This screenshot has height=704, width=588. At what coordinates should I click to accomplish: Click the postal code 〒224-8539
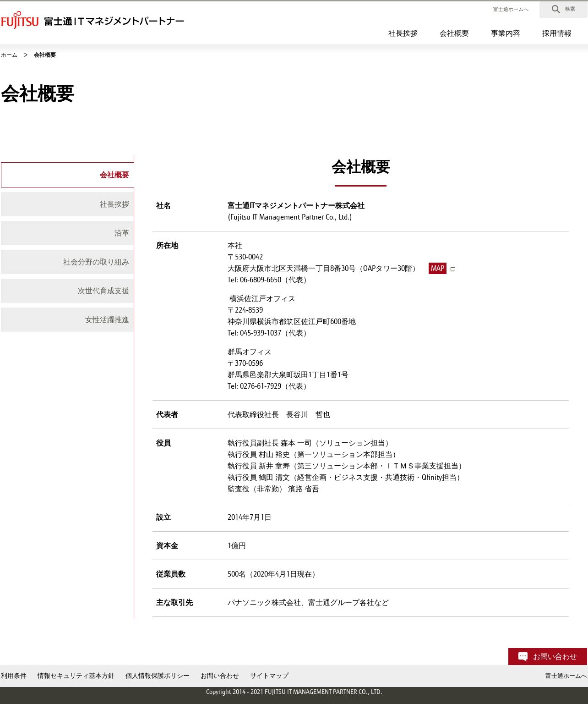(x=245, y=310)
